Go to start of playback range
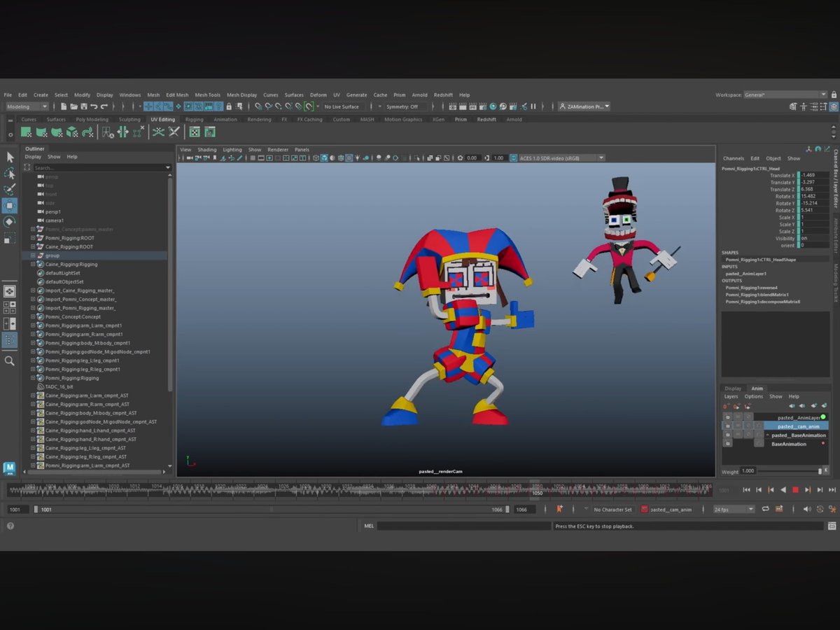Screen dimensions: 840x630 click(746, 490)
